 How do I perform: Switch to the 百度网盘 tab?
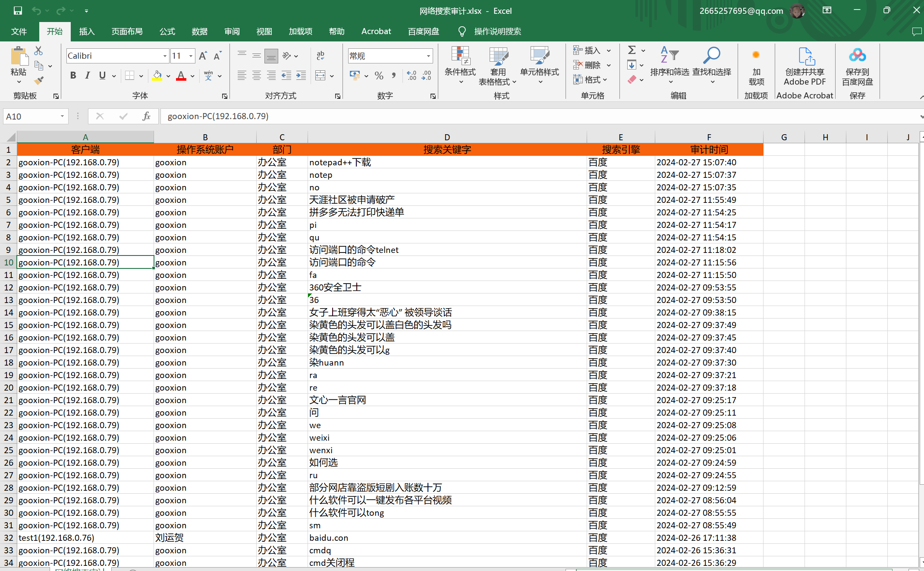point(424,32)
